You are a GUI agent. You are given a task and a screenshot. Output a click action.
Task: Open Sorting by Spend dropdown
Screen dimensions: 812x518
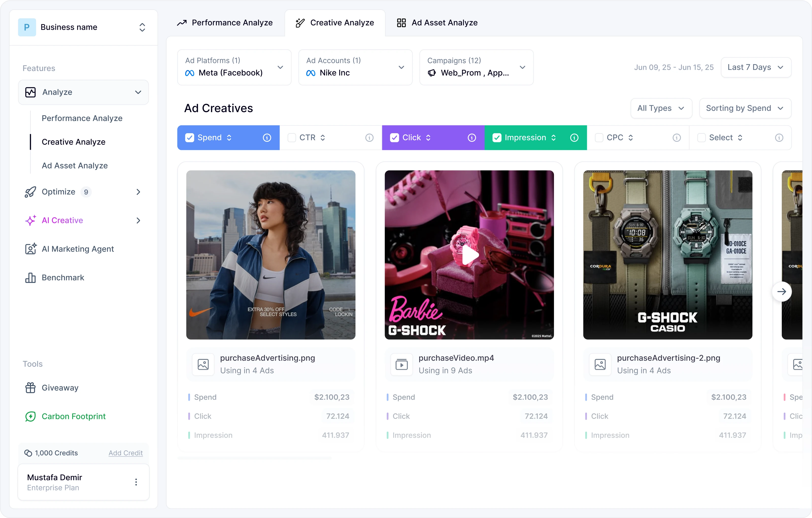coord(745,108)
